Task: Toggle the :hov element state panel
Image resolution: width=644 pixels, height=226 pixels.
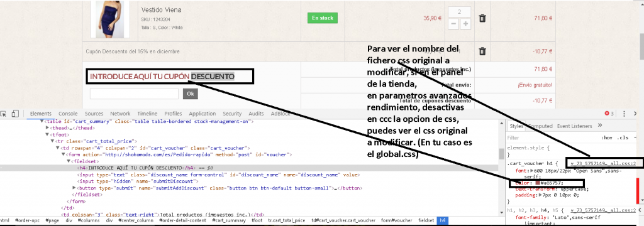Action: 606,138
